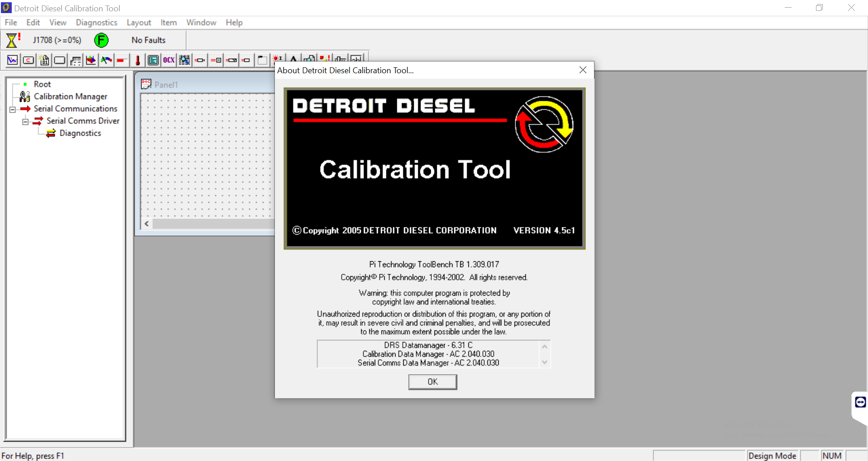Click the No Faults status text

pyautogui.click(x=149, y=40)
